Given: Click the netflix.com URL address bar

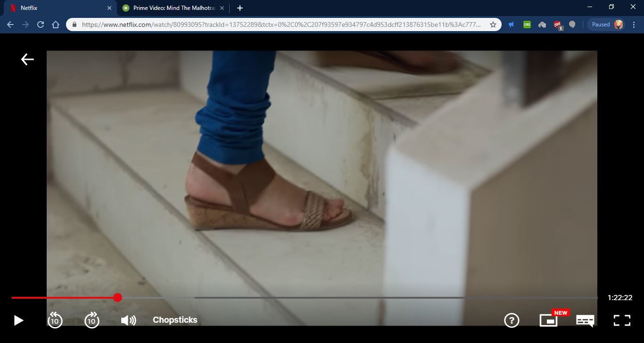Looking at the screenshot, I should [281, 24].
